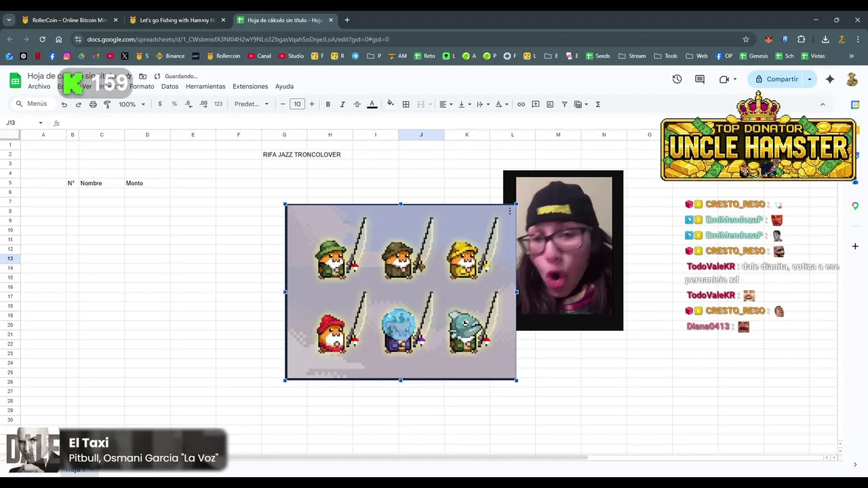Create a filter with the funnel icon
Viewport: 868px width, 488px height.
click(x=564, y=104)
